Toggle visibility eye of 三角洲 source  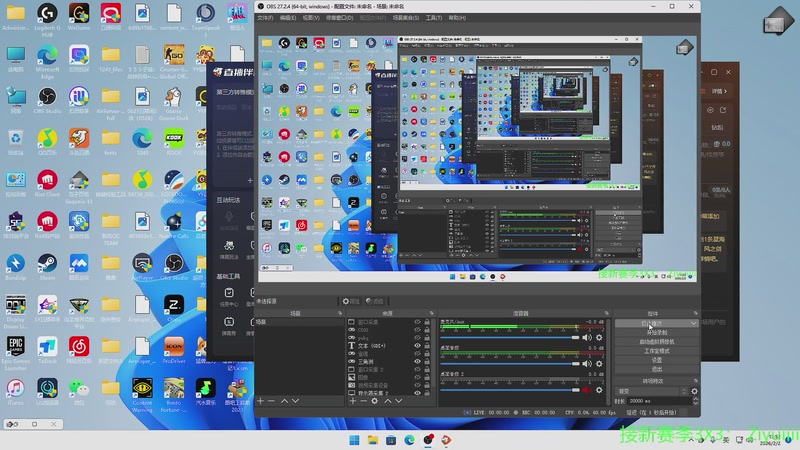[417, 361]
